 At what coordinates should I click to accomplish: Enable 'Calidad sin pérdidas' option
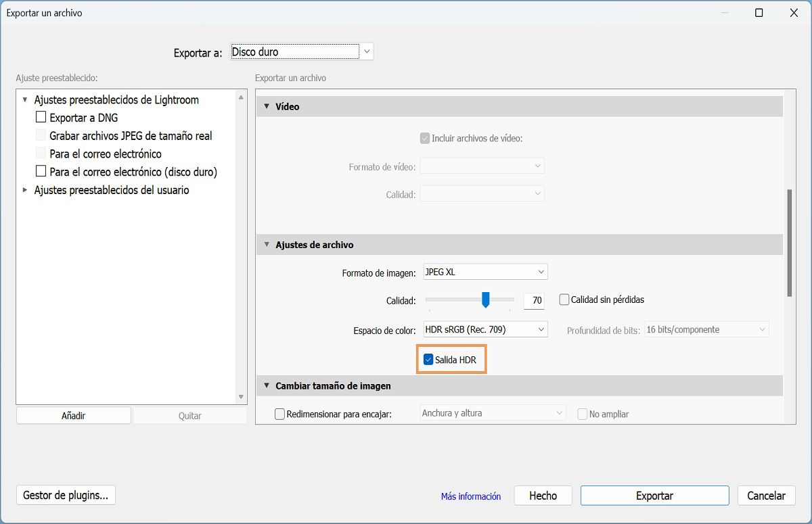(x=564, y=300)
